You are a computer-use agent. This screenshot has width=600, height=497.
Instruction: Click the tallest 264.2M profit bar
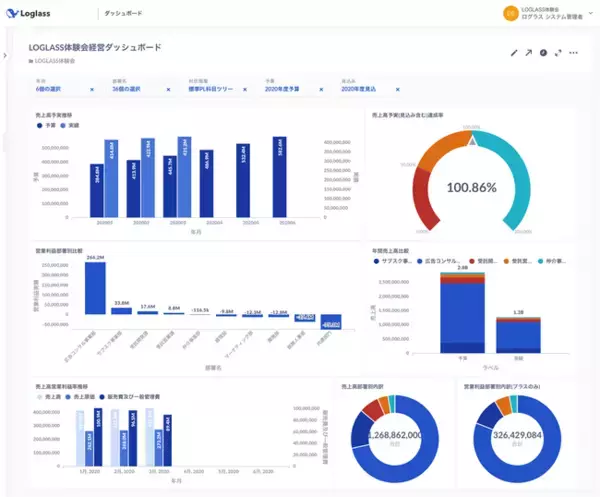click(x=95, y=288)
